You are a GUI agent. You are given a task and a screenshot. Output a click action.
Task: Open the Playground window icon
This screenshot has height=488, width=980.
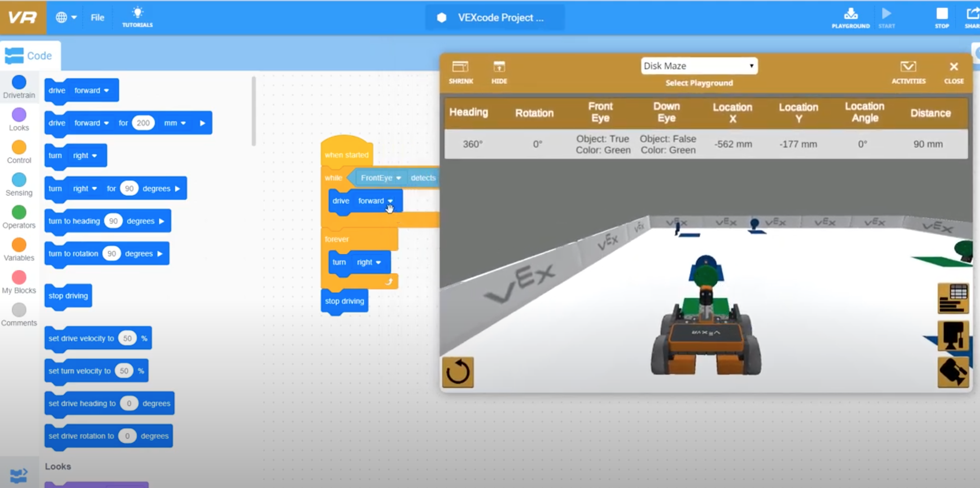tap(850, 17)
